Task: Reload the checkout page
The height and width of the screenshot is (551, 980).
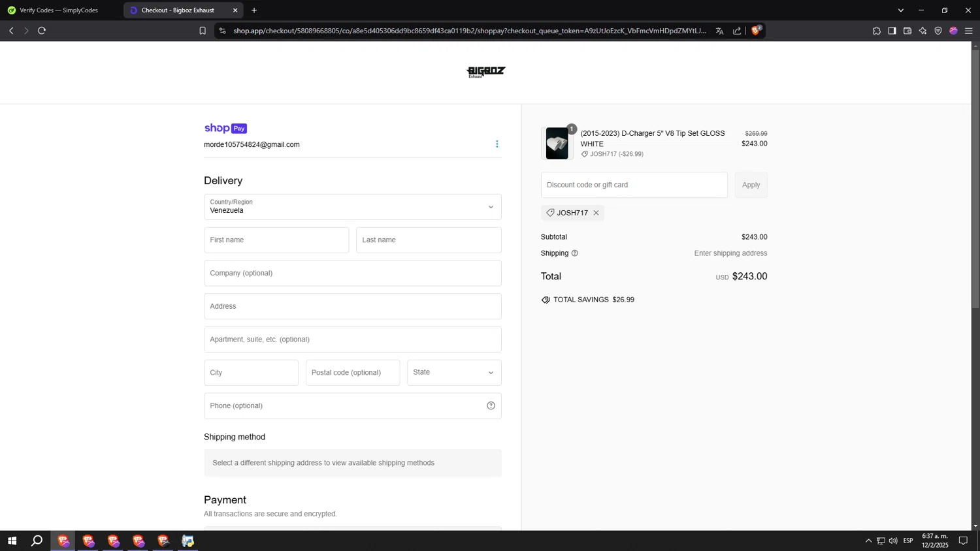Action: coord(42,31)
